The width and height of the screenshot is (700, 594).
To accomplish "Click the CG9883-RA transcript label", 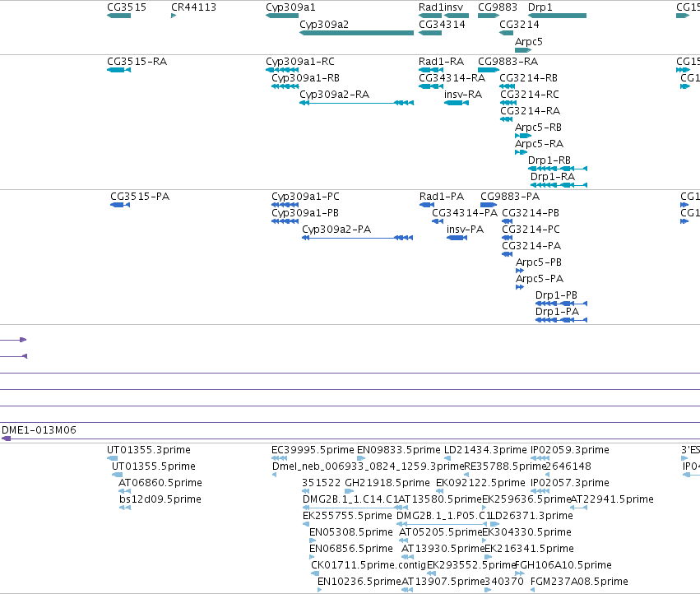I will click(508, 61).
